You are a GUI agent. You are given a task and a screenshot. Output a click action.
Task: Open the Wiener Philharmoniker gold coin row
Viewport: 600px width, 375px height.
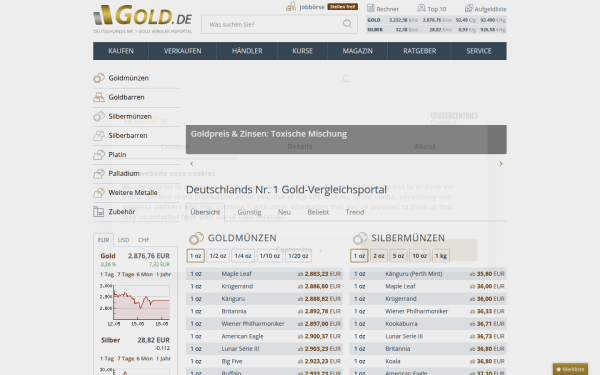coord(264,324)
